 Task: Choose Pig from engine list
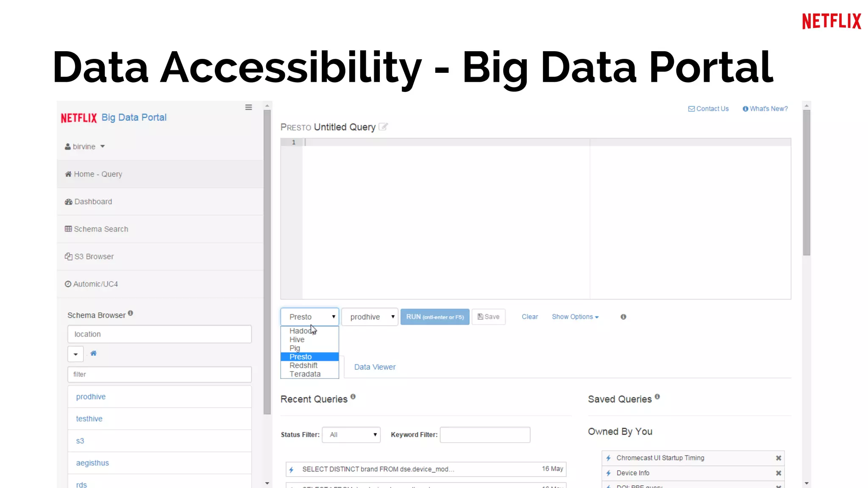(x=310, y=348)
